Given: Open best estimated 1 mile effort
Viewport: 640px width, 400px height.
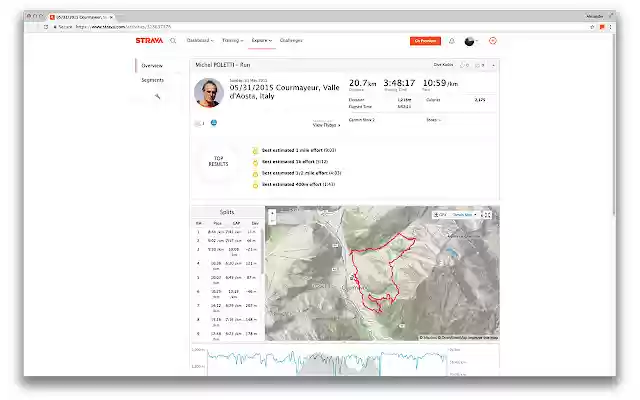Looking at the screenshot, I should tap(299, 150).
